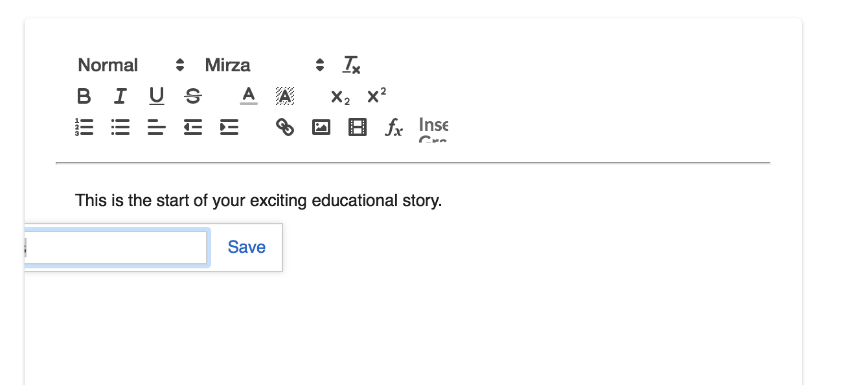The image size is (868, 385).
Task: Open the Normal heading size dropdown
Action: tap(131, 65)
